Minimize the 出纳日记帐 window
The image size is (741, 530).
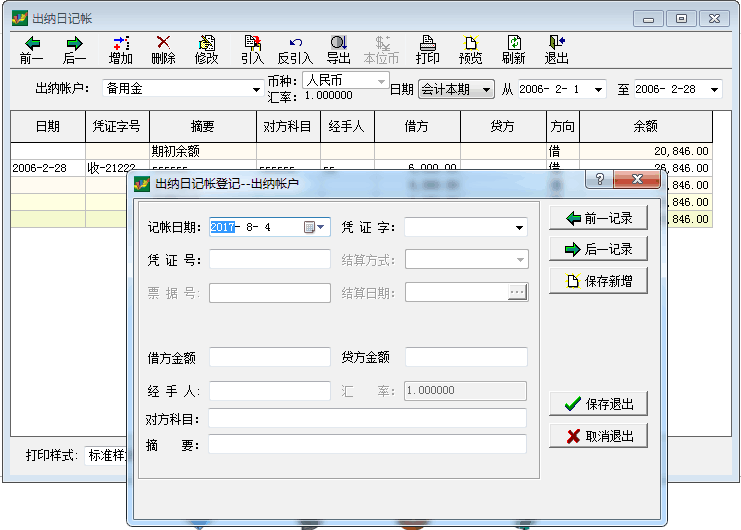tap(648, 19)
